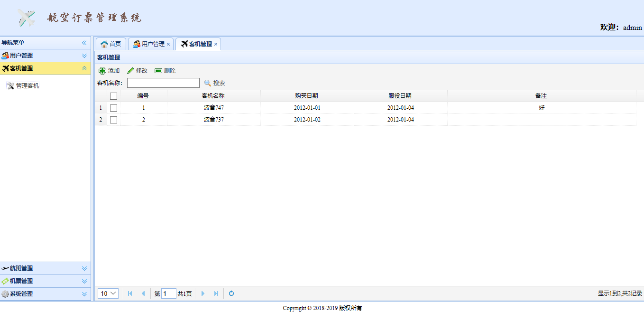
Task: Click the 系统管理 gear icon
Action: click(5, 294)
